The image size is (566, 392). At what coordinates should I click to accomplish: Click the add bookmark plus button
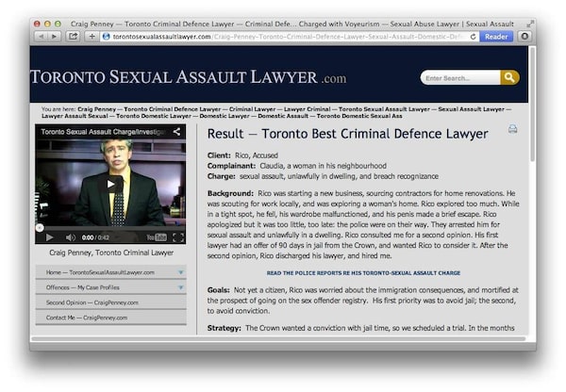coord(92,36)
